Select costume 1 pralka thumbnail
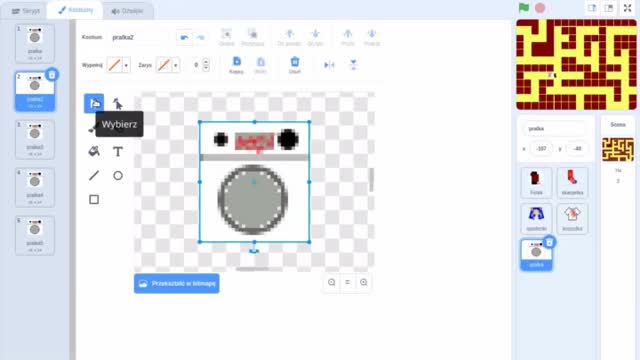 [x=35, y=43]
